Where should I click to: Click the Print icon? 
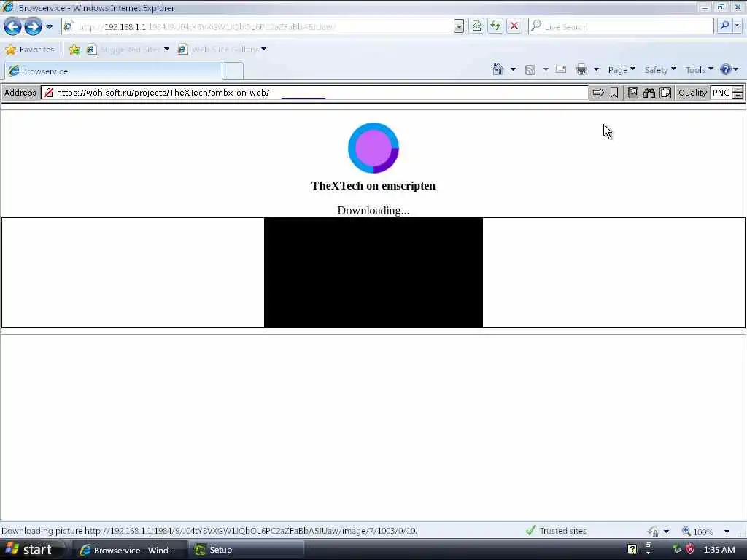581,70
